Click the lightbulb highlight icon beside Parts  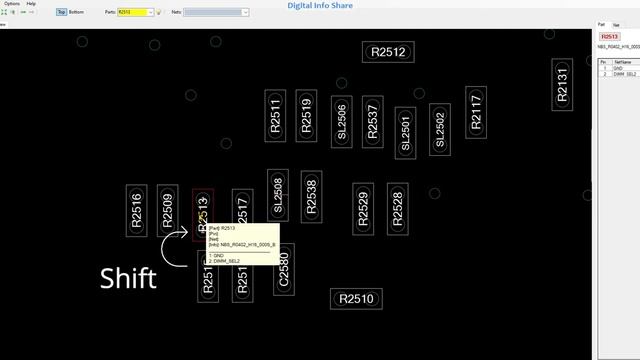(x=158, y=12)
